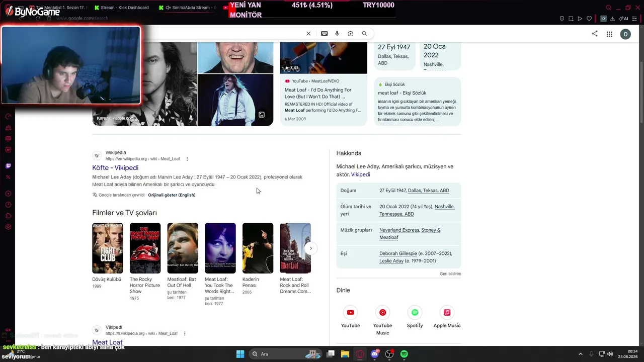Open the Deborah Gillespie link
This screenshot has width=644, height=362.
398,254
